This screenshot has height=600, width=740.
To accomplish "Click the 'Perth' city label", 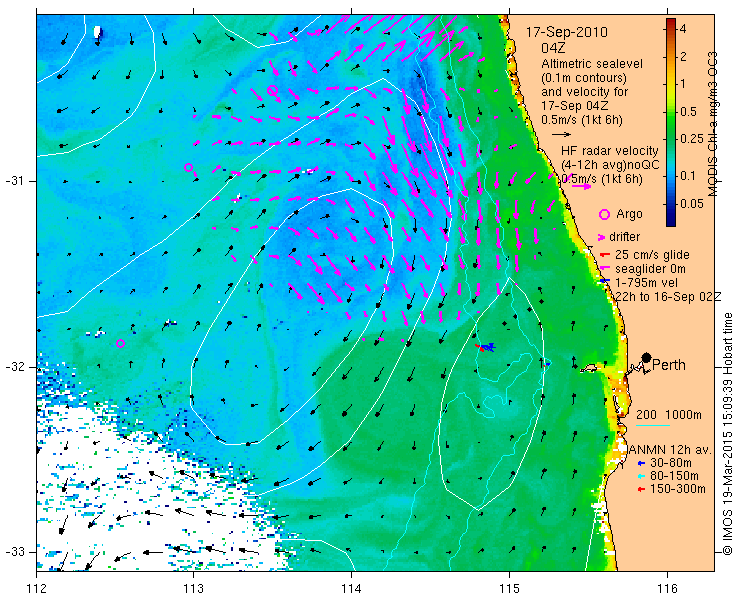I will pyautogui.click(x=669, y=365).
